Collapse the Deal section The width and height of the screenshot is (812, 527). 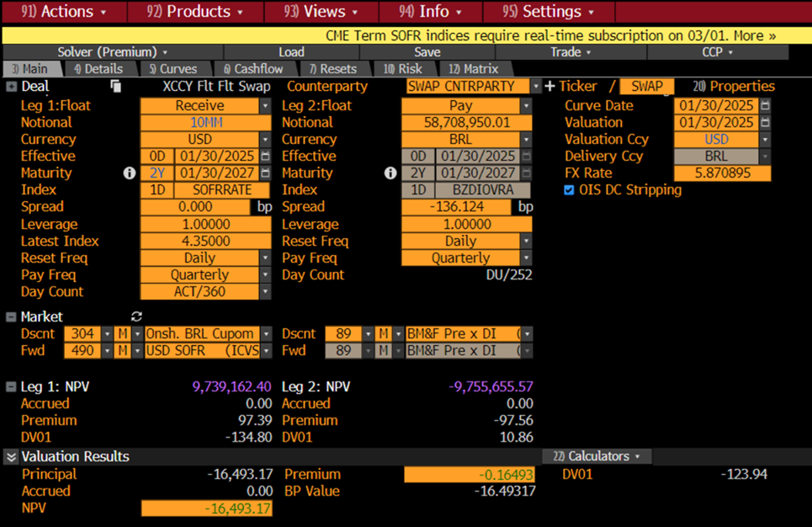point(11,86)
